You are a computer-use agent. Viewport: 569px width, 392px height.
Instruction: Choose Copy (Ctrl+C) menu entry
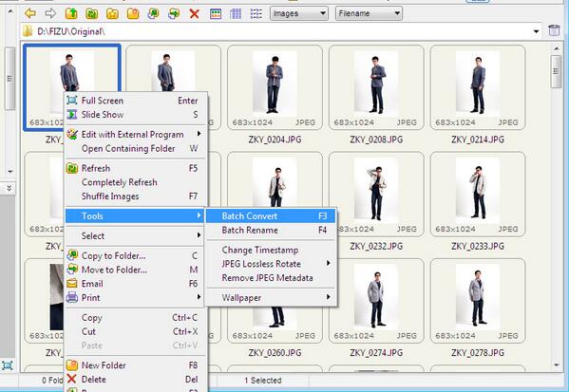[136, 318]
